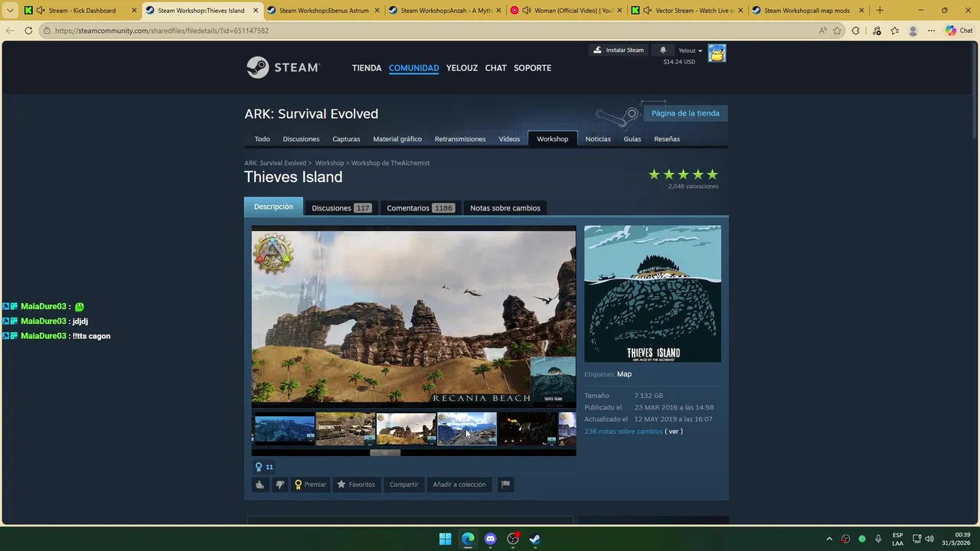Click the Map tag link
This screenshot has height=551, width=980.
(624, 374)
